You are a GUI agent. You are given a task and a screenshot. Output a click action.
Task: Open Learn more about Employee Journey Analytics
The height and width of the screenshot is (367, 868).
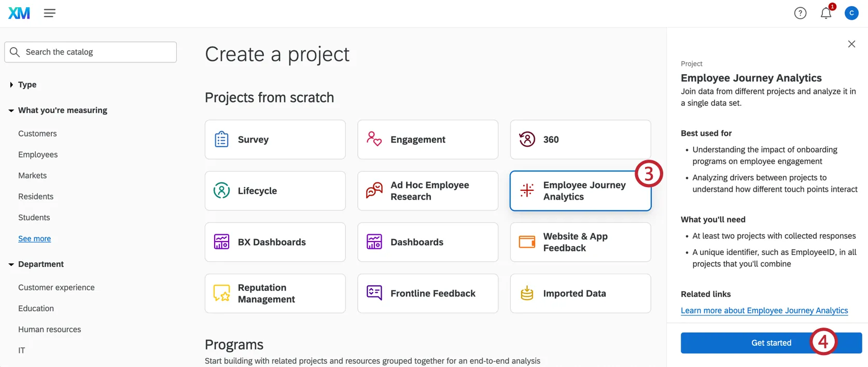coord(764,310)
